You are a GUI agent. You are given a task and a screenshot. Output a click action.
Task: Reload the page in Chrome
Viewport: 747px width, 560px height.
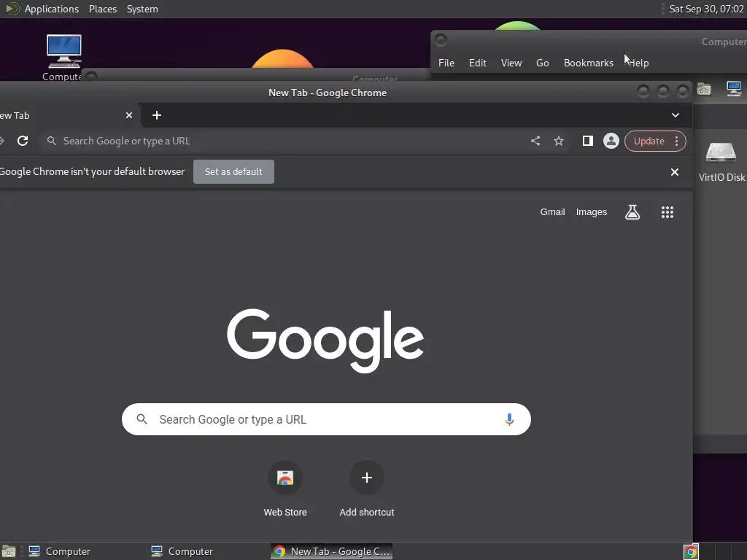point(23,141)
